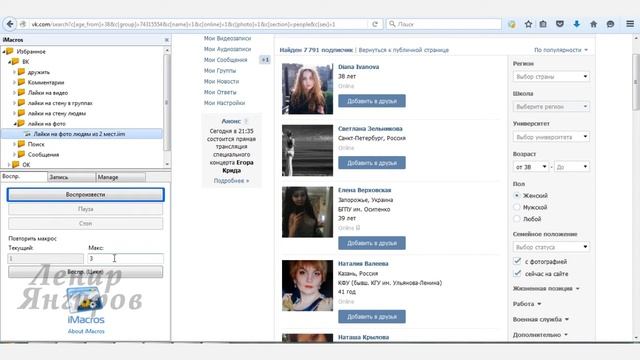Image resolution: width=640 pixels, height=360 pixels.
Task: Switch to the Manage tab
Action: pos(120,177)
